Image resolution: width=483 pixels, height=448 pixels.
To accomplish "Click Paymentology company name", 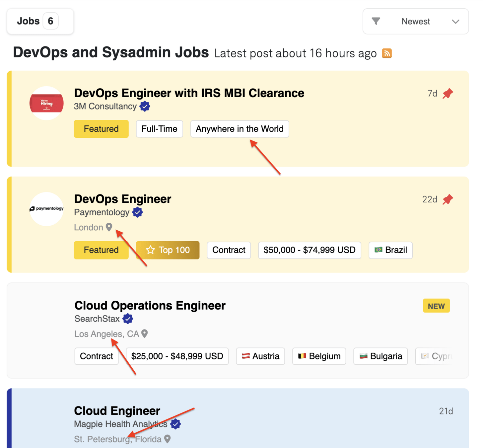I will tap(102, 212).
